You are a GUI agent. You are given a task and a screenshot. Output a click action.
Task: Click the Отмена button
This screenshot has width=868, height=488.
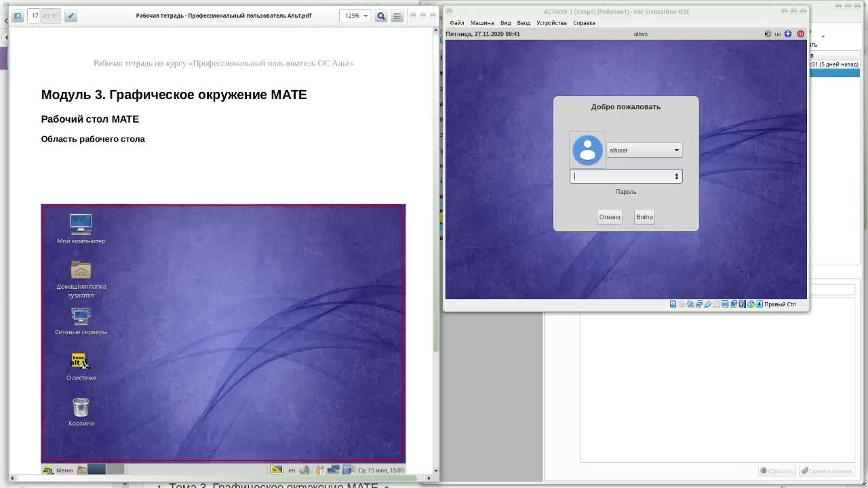click(x=610, y=217)
